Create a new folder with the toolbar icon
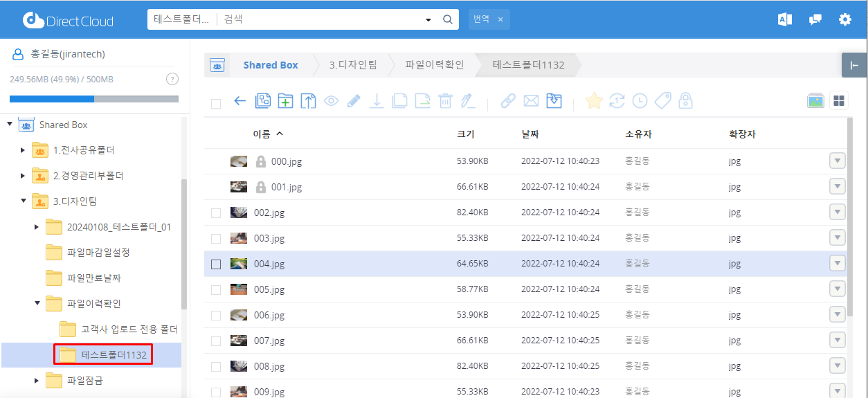 pos(285,101)
